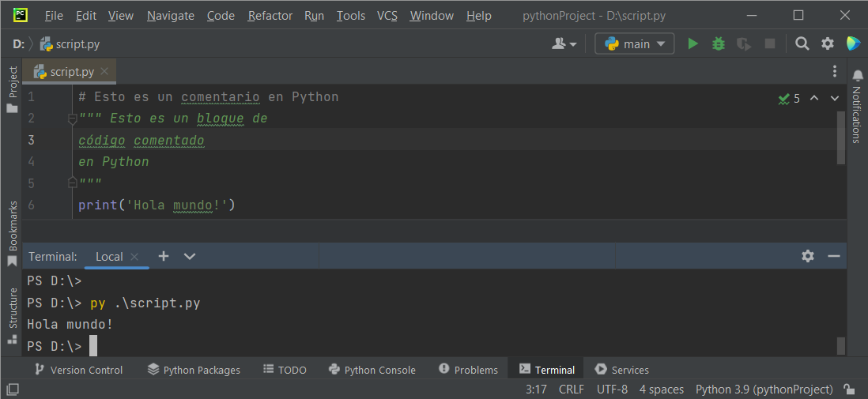The image size is (868, 399).
Task: Open the Python Packages tool window
Action: pyautogui.click(x=194, y=370)
